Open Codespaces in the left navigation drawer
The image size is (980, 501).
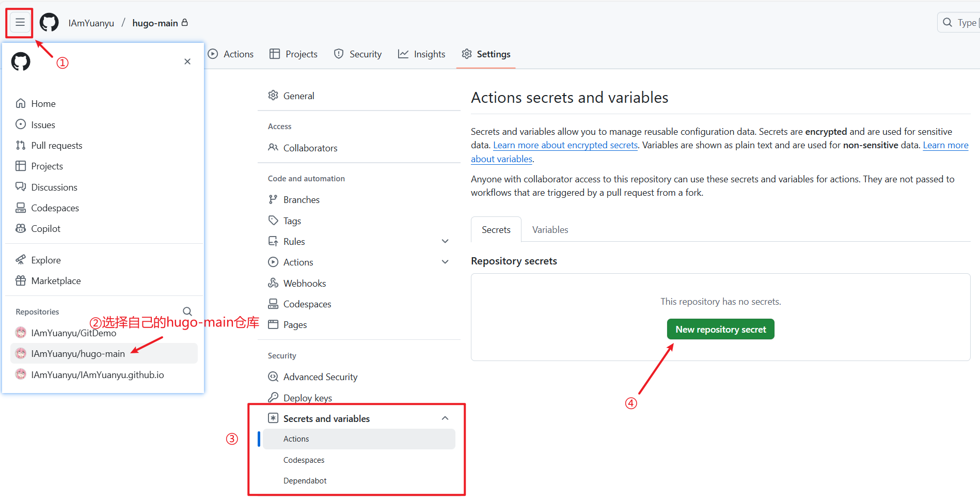tap(55, 208)
